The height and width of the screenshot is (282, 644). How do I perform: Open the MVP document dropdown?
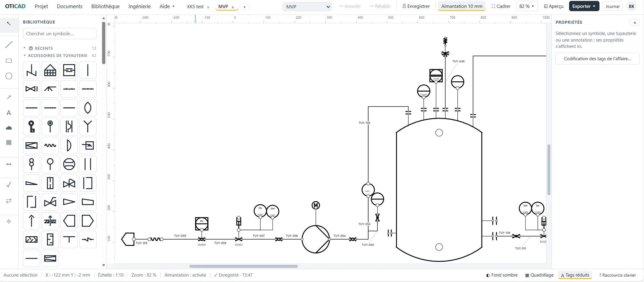(x=307, y=7)
